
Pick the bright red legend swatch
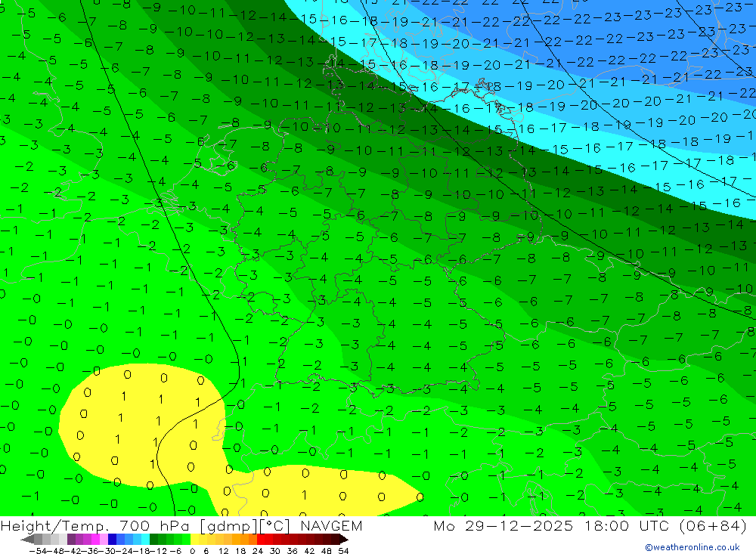click(261, 540)
